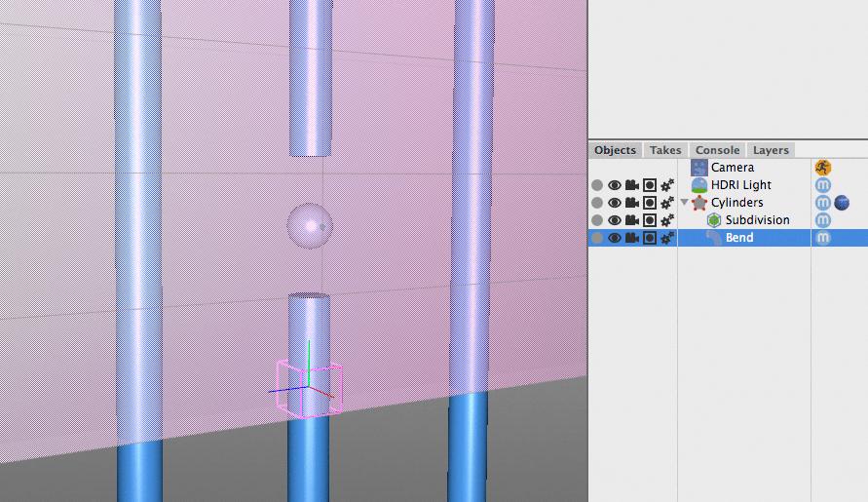Click the Cylinders row's m tag
868x502 pixels.
[822, 203]
